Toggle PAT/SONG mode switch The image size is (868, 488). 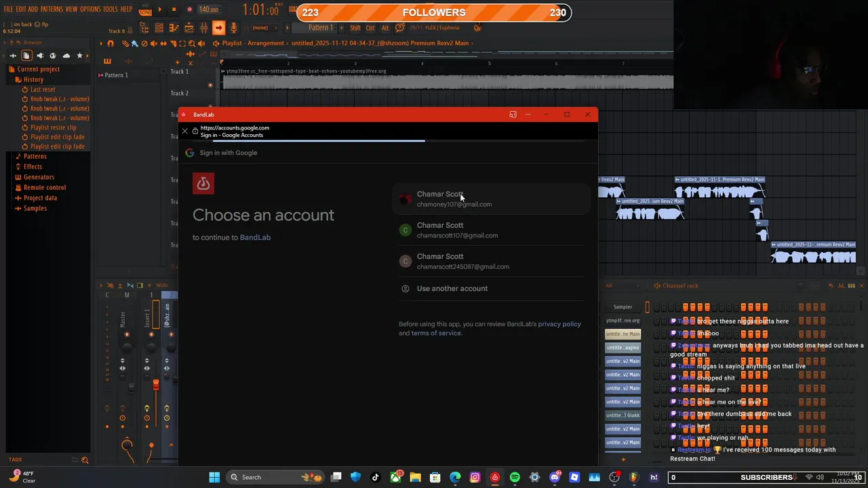(145, 10)
